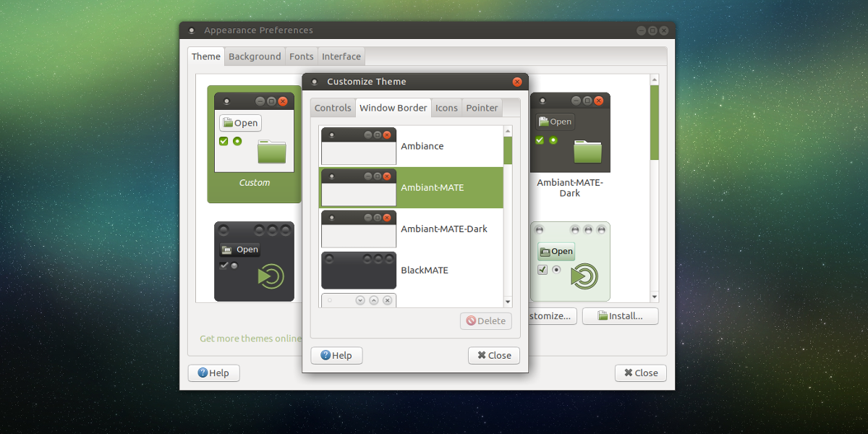Click the down arrow of the window border list scrollbar
Viewport: 868px width, 434px height.
(508, 302)
